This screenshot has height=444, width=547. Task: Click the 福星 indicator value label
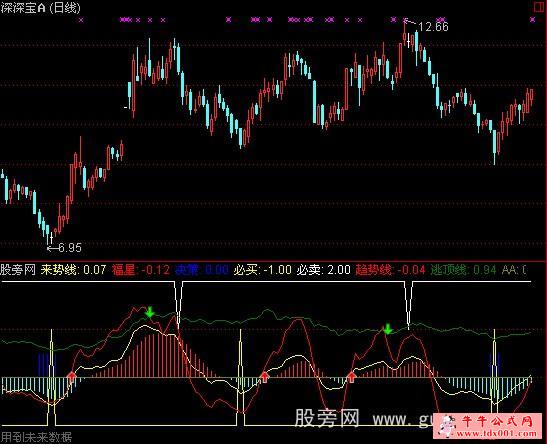tap(141, 270)
